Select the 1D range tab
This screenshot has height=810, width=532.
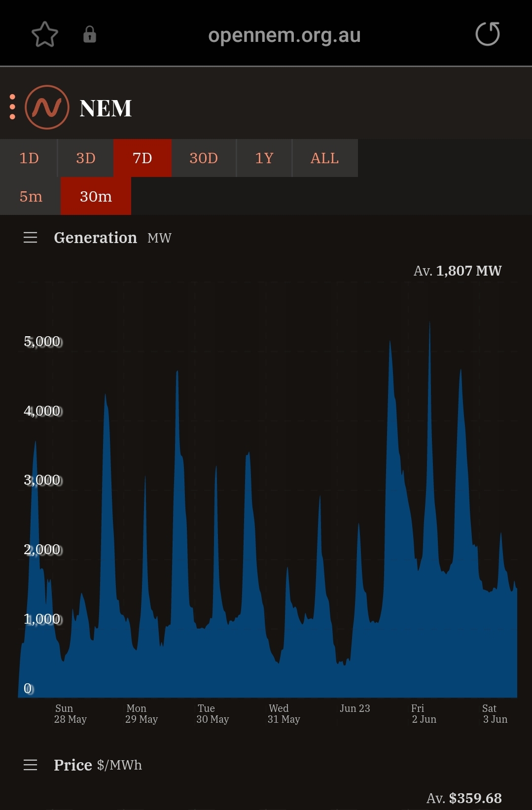point(29,158)
